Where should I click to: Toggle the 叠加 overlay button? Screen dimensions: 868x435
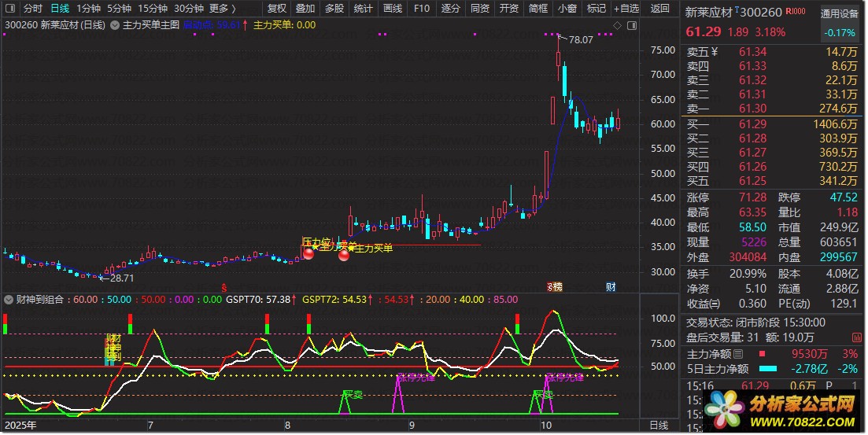(x=305, y=9)
